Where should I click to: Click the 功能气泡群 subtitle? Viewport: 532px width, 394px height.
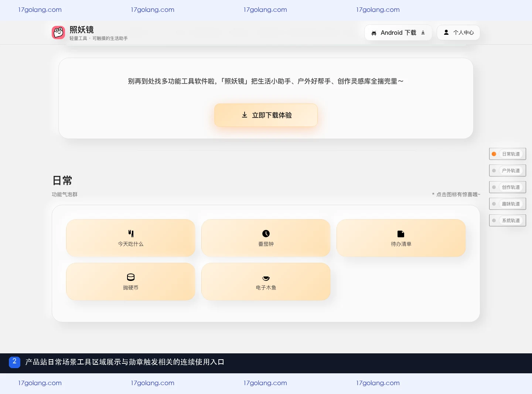(x=65, y=194)
